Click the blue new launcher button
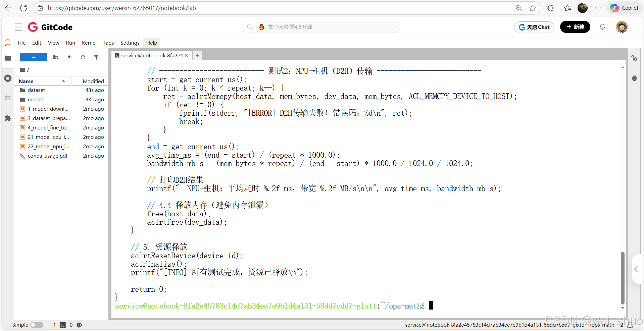 click(x=34, y=57)
